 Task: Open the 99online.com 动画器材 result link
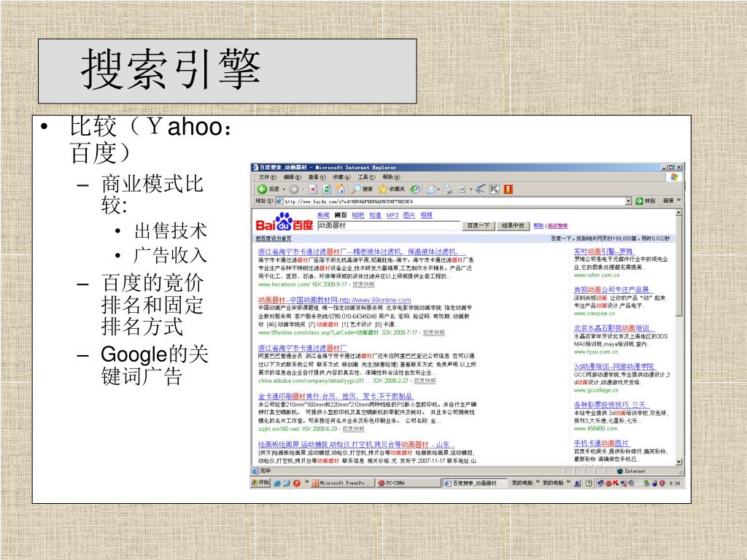click(334, 300)
